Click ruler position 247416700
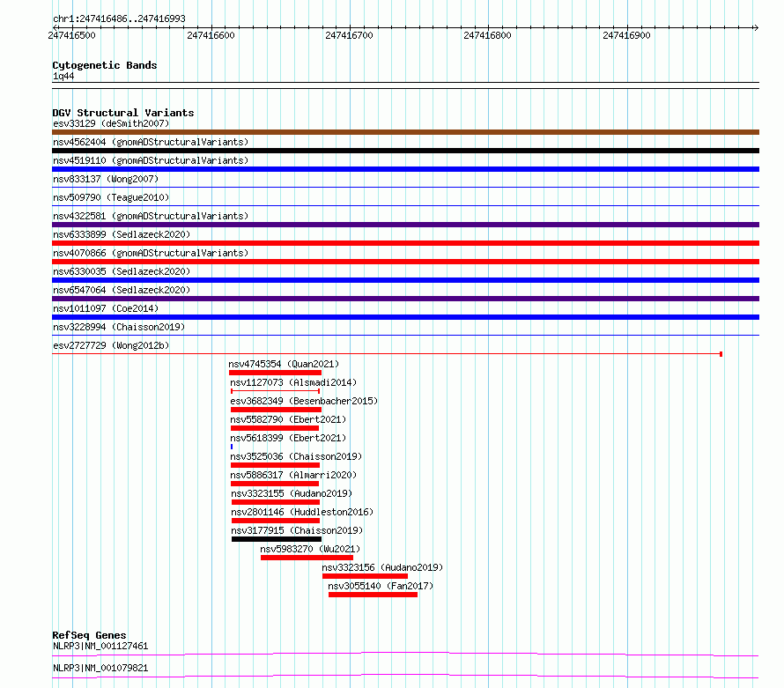784x688 pixels. tap(349, 35)
